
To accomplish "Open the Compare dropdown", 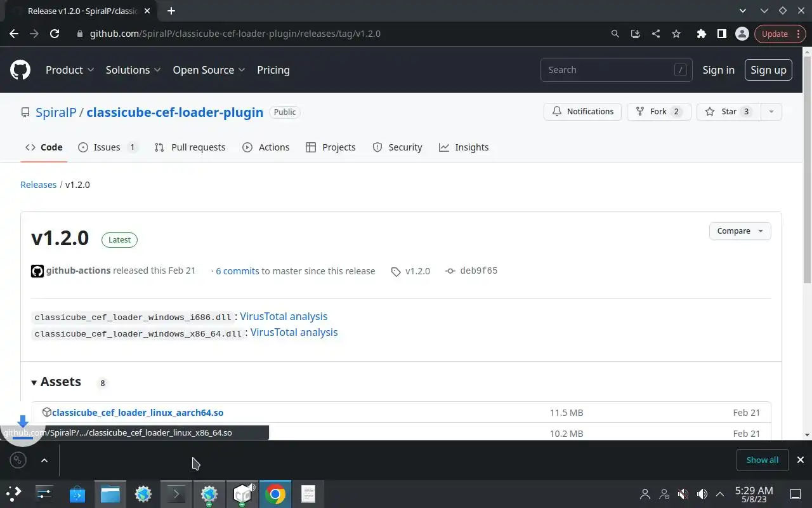I will (x=740, y=231).
